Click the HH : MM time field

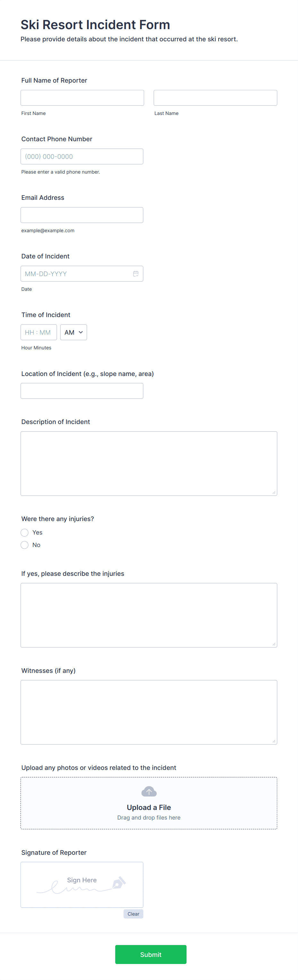pyautogui.click(x=39, y=332)
